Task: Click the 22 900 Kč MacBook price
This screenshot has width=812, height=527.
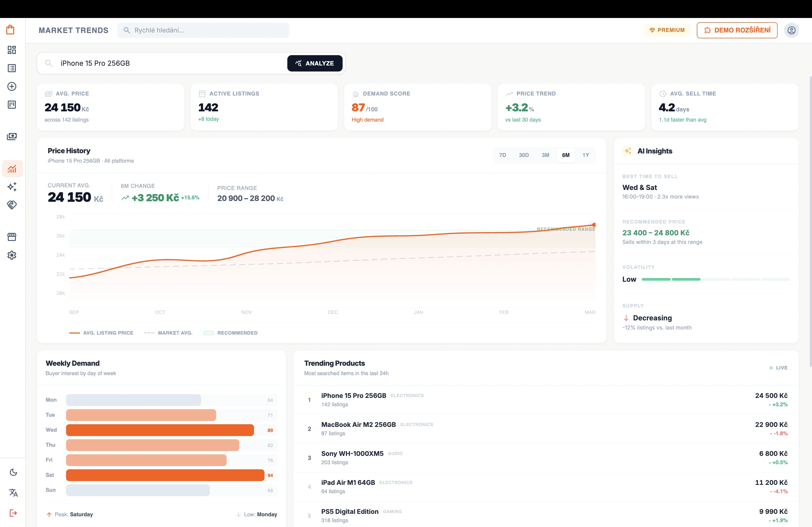Action: (771, 425)
